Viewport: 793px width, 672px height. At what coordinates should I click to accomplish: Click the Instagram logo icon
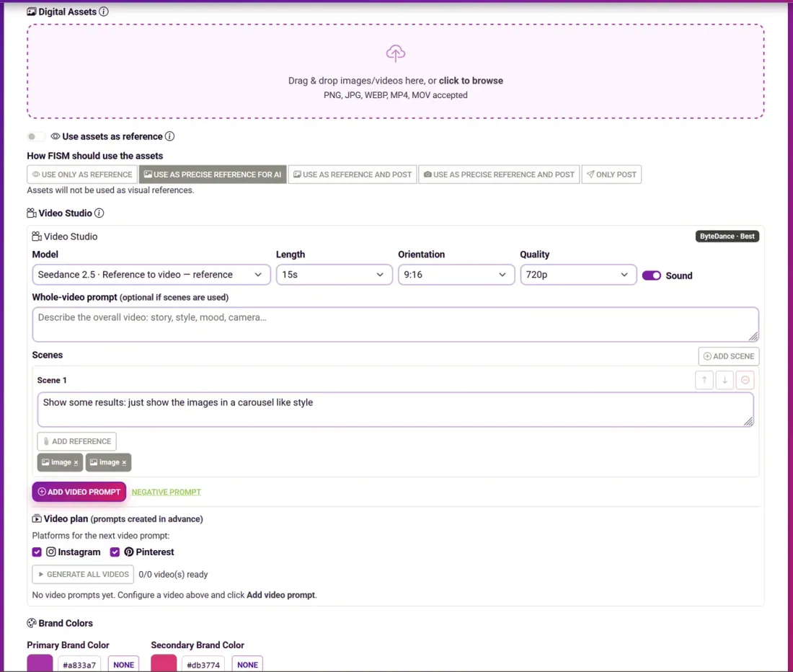coord(51,552)
